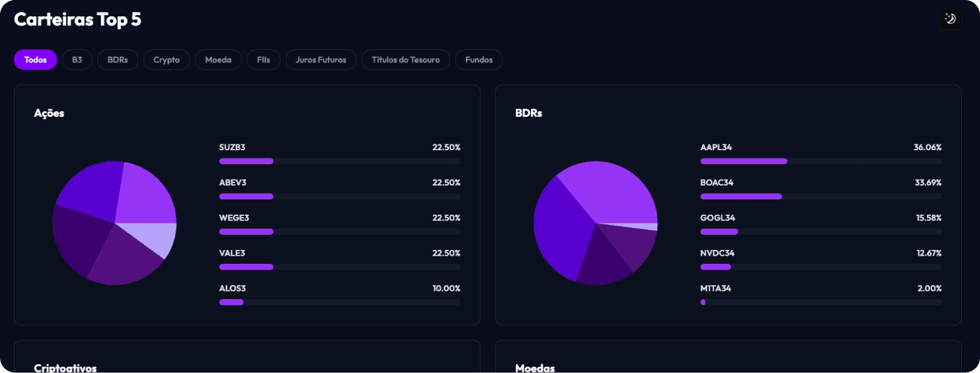
Task: Click the SUZB3 ticker label
Action: coord(232,147)
